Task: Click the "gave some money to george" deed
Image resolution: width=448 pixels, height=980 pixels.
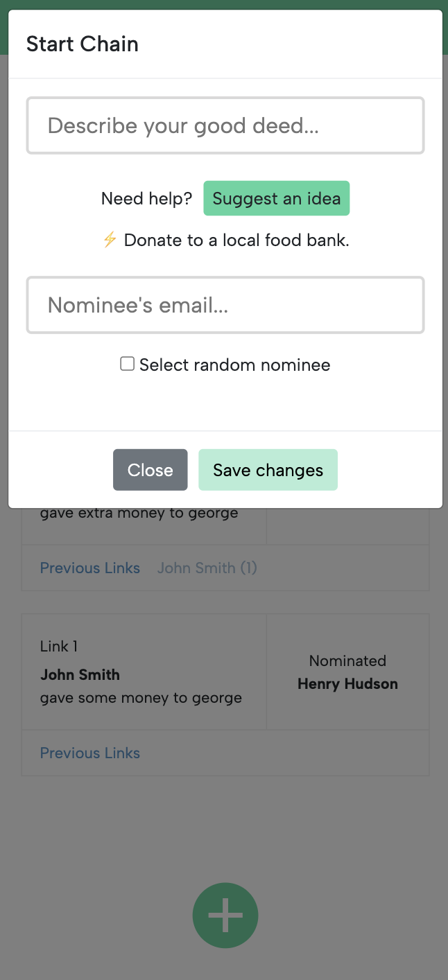Action: point(141,698)
